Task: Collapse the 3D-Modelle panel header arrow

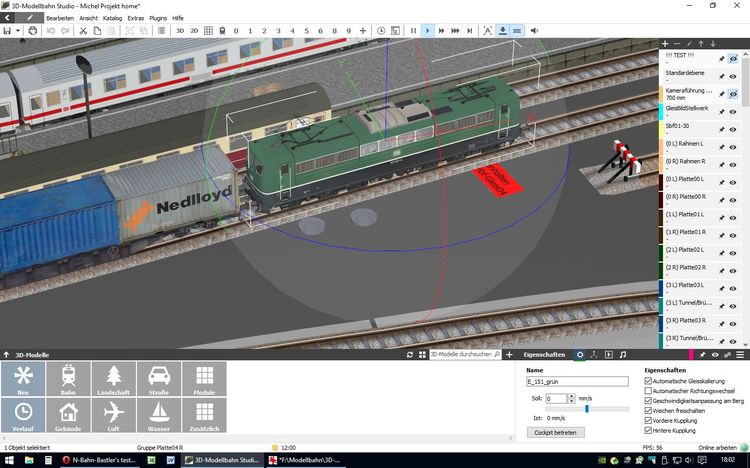Action: [x=6, y=355]
